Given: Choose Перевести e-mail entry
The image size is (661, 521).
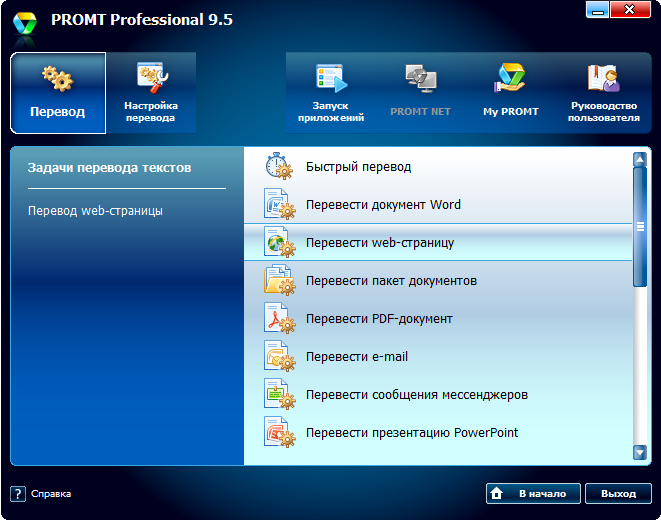Looking at the screenshot, I should click(438, 356).
